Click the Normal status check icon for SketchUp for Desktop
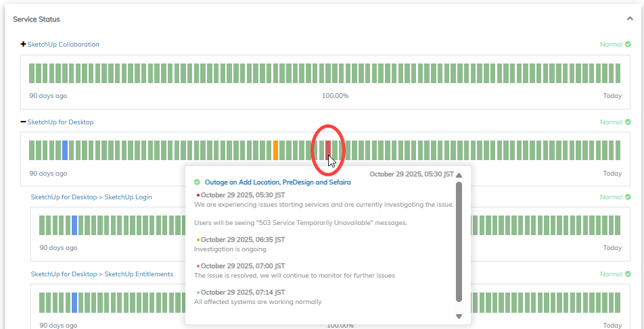Image resolution: width=644 pixels, height=329 pixels. tap(628, 122)
